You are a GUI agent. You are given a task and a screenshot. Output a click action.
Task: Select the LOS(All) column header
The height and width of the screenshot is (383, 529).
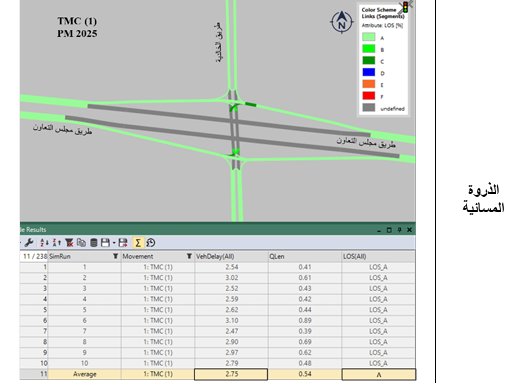click(x=379, y=256)
